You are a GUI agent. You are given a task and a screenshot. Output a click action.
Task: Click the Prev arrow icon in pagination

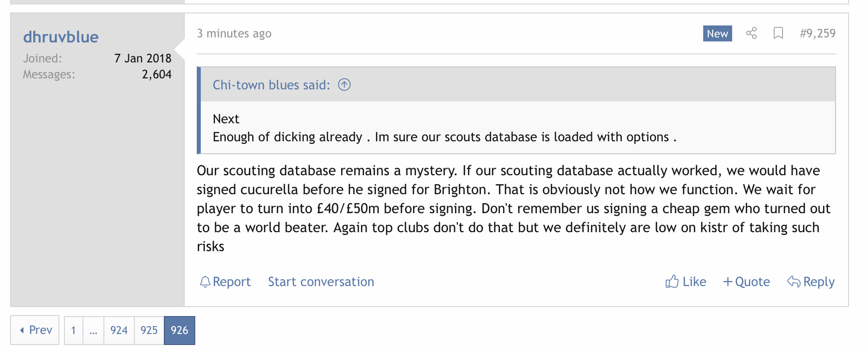22,331
